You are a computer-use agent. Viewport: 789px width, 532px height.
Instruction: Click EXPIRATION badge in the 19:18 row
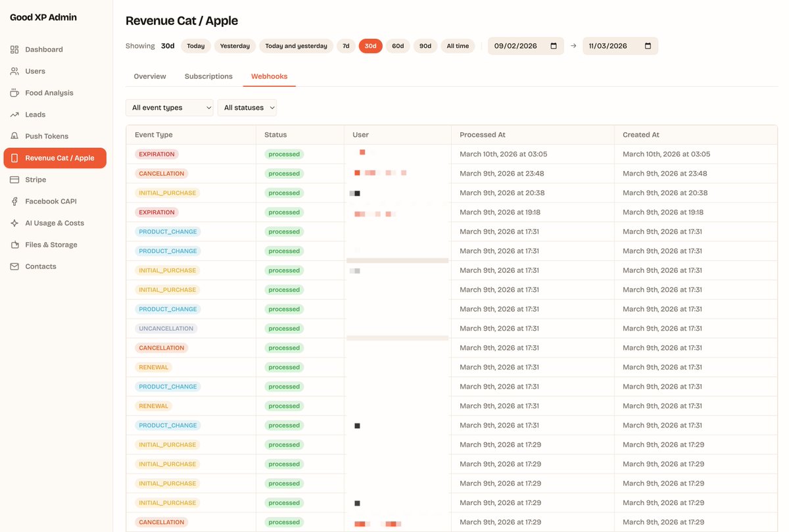tap(156, 212)
